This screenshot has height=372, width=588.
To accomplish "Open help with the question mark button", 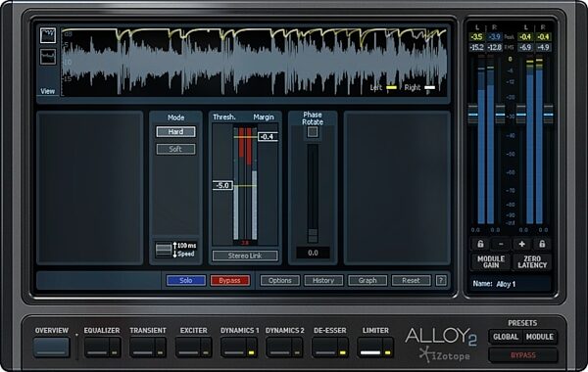I will tap(441, 280).
